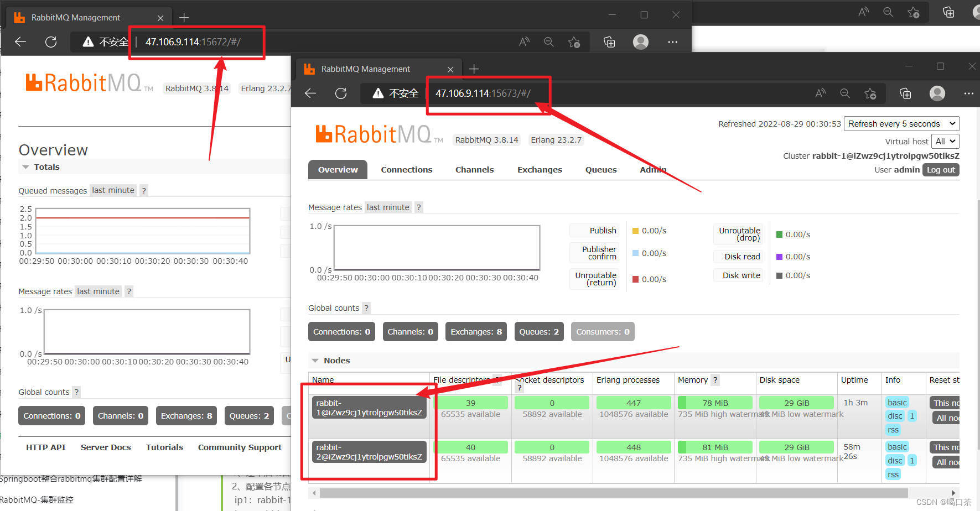Open collections icon in front window
980x511 pixels.
(905, 93)
